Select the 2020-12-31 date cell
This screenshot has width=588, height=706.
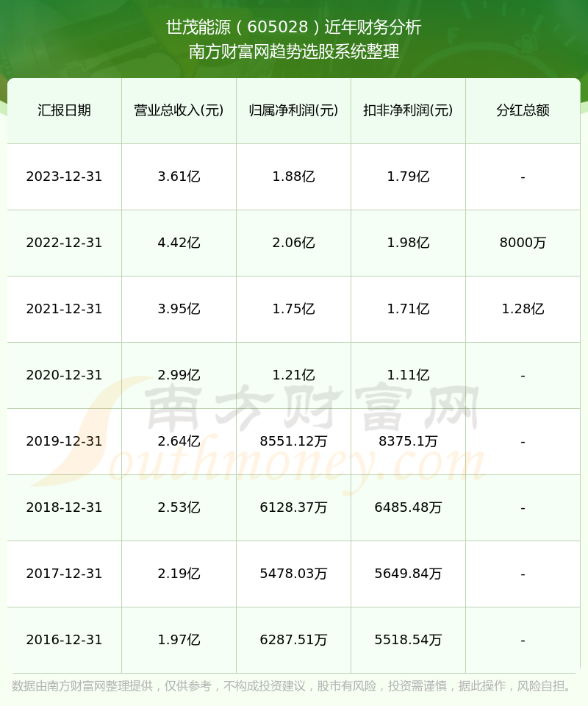click(65, 375)
